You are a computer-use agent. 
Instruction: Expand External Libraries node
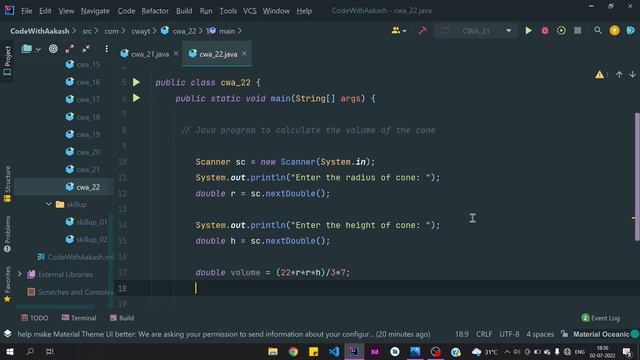click(19, 274)
